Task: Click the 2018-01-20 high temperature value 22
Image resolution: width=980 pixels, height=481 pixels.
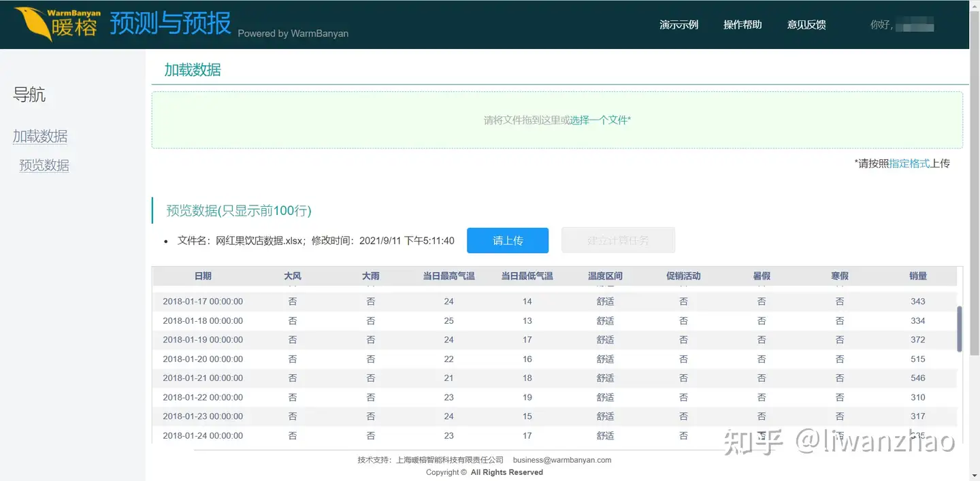Action: click(x=449, y=359)
